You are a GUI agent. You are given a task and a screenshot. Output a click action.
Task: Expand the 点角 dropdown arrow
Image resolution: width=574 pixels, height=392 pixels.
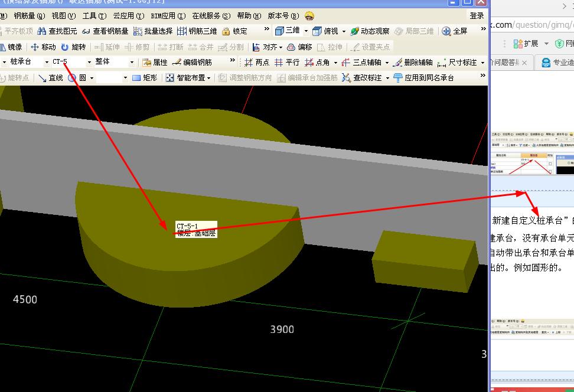click(335, 63)
